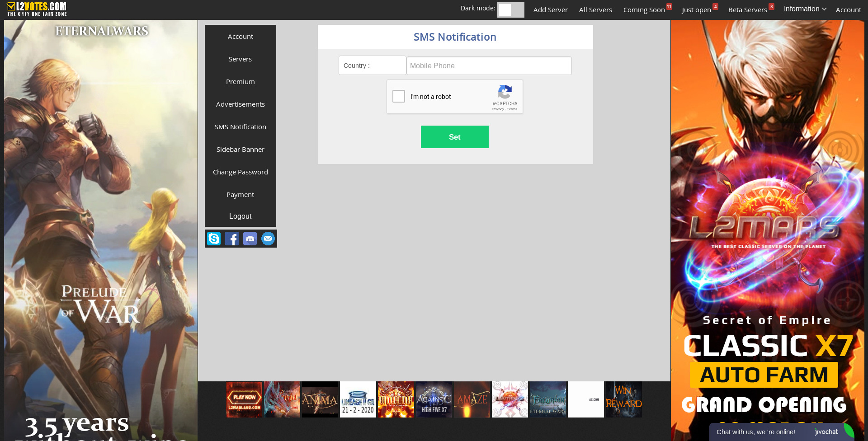Open the Eternalwars left side advertisement
Screen dimensions: 868x441
(x=101, y=230)
